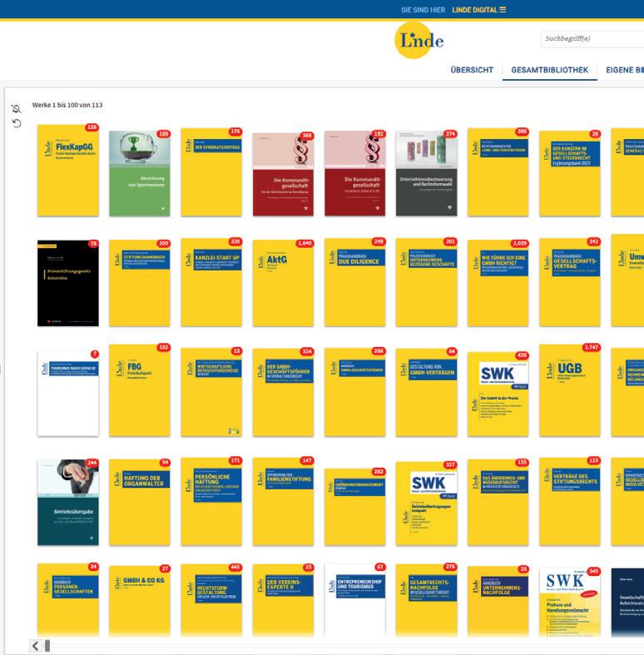This screenshot has height=655, width=644.
Task: Click the 'Sie sind hier' label
Action: click(423, 10)
